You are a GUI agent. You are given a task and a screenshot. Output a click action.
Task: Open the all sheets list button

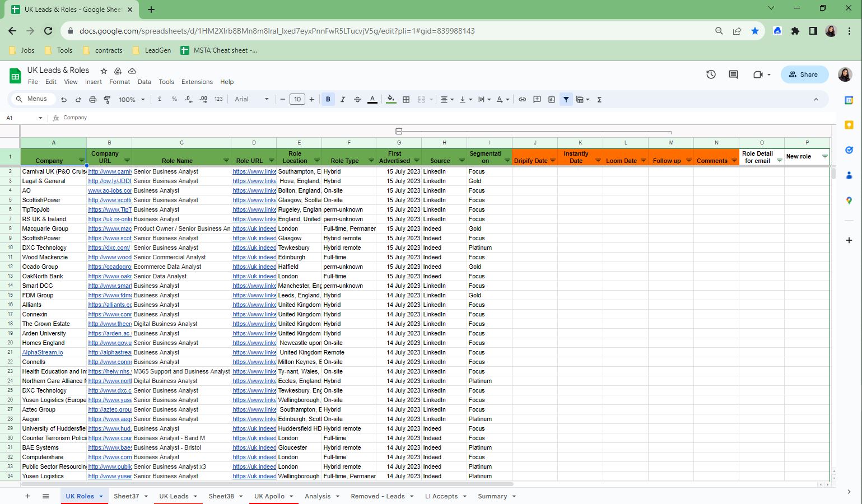point(46,496)
